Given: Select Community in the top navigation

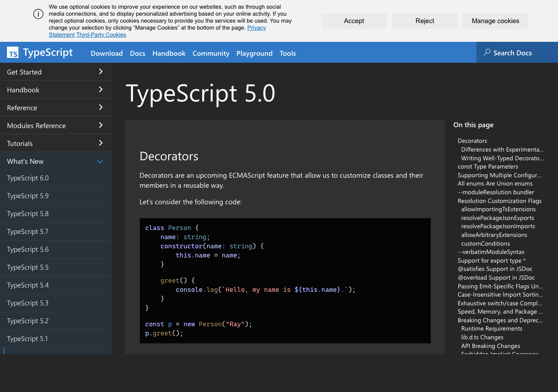Looking at the screenshot, I should coord(211,53).
